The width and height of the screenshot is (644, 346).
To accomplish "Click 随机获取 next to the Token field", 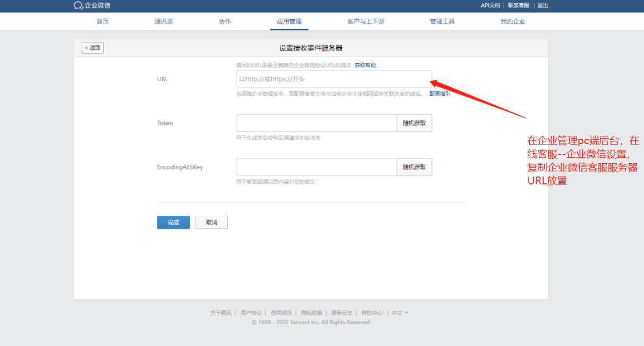I will tap(414, 123).
